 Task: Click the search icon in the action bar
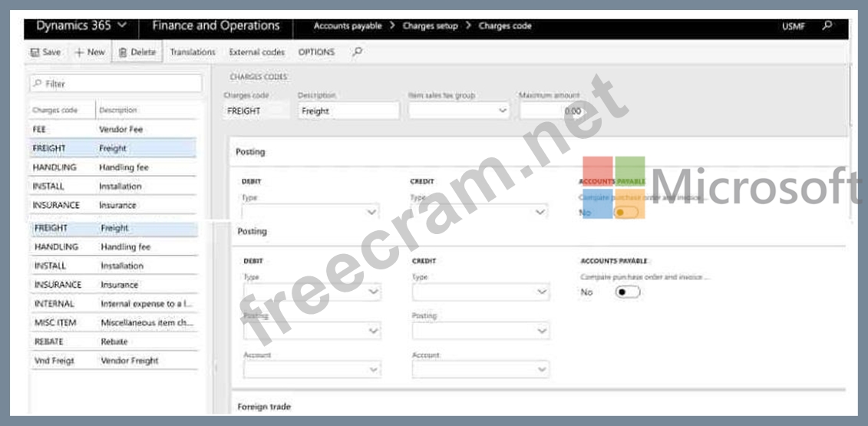click(357, 52)
